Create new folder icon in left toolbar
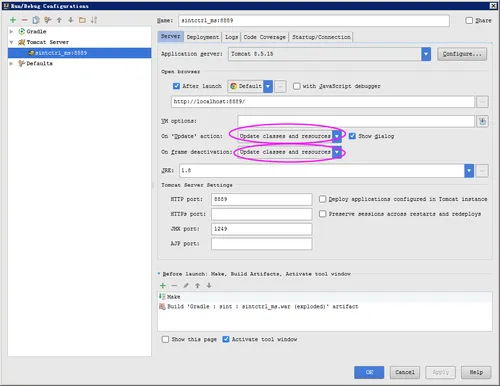 coord(82,20)
